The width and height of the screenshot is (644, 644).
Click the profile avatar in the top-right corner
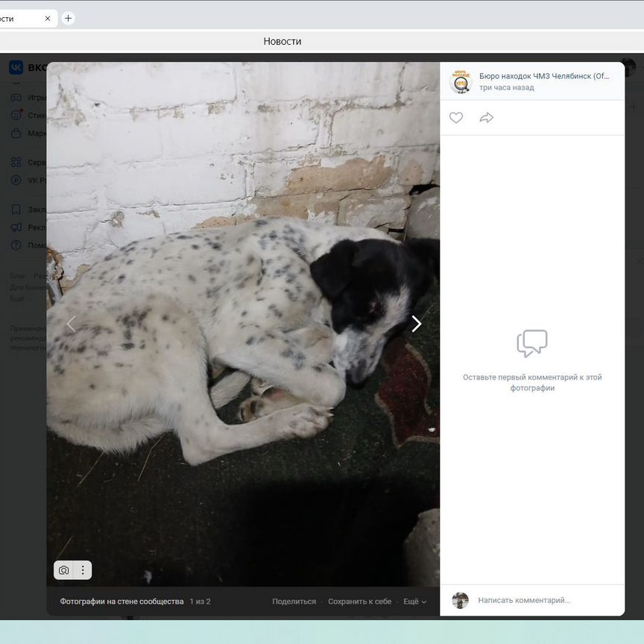(628, 67)
